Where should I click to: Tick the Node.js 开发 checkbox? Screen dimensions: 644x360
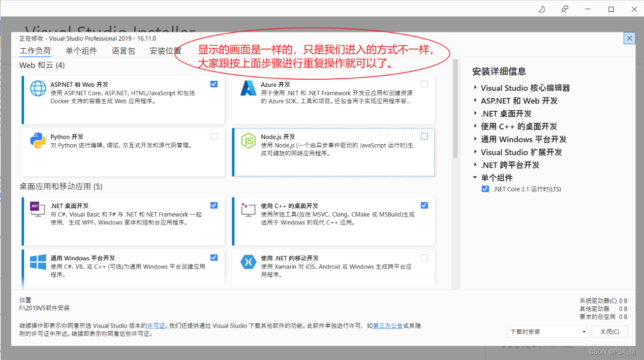click(x=424, y=136)
